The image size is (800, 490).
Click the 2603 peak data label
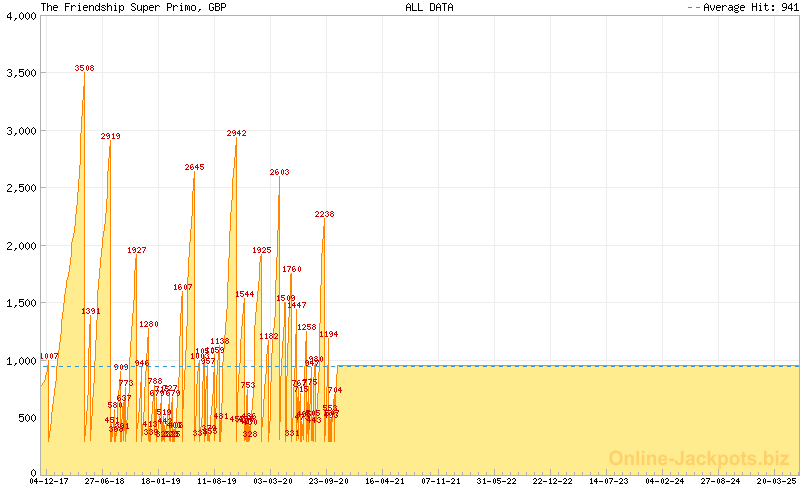[279, 172]
